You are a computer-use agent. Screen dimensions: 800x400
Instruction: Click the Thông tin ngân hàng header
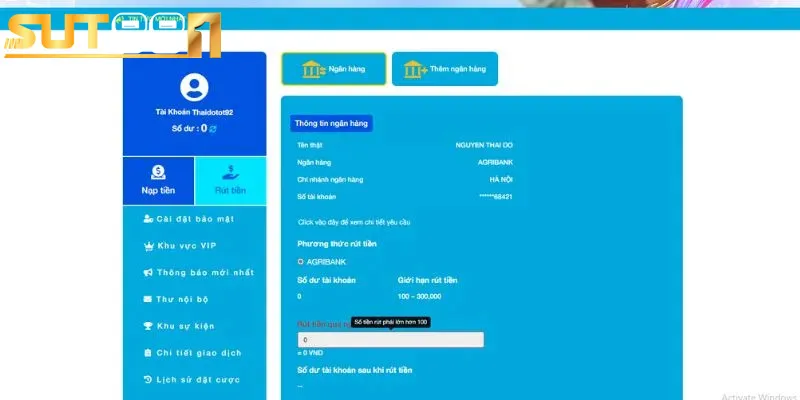click(331, 123)
